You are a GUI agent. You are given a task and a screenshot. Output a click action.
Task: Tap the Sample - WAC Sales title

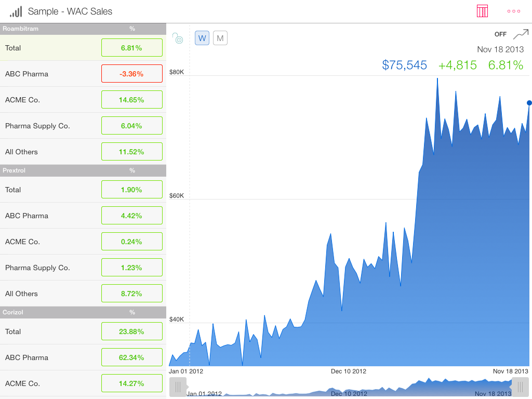click(70, 11)
